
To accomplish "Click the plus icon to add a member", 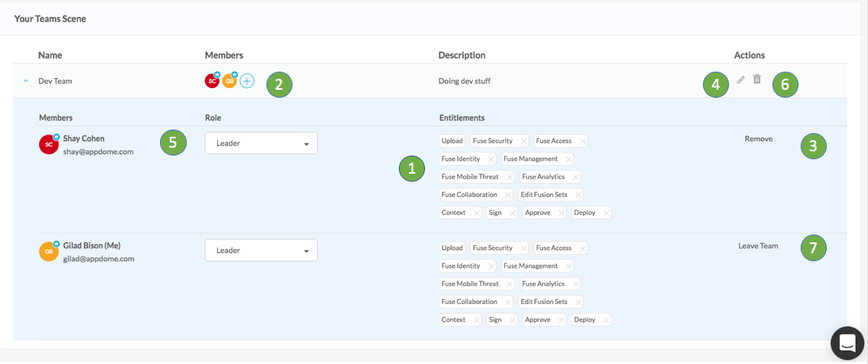I will tap(247, 81).
